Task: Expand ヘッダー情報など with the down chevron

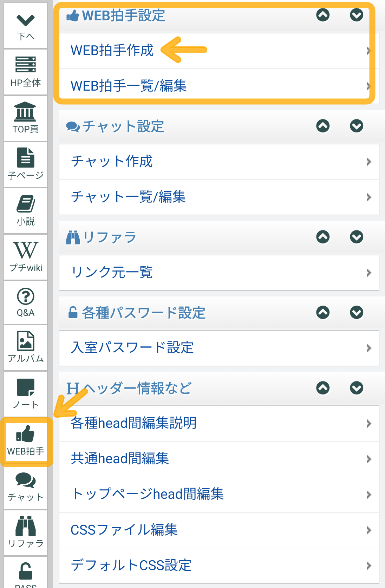Action: point(357,388)
